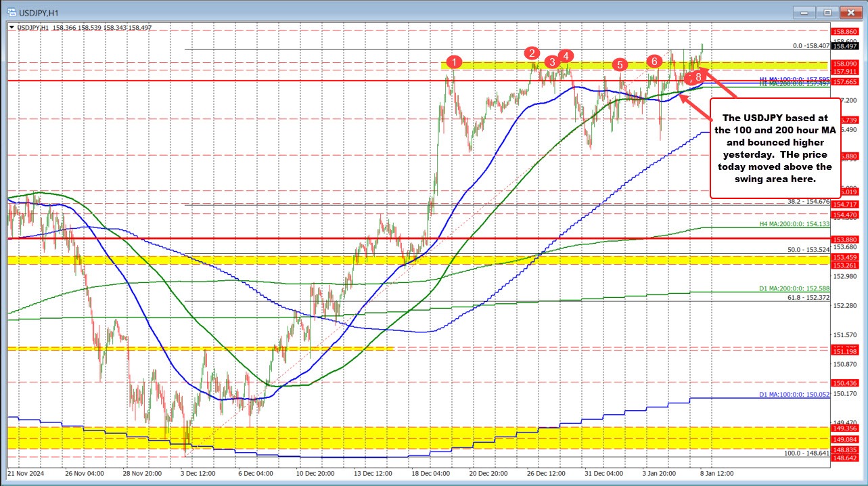Select red numbered marker 1 on the chart

[x=454, y=62]
